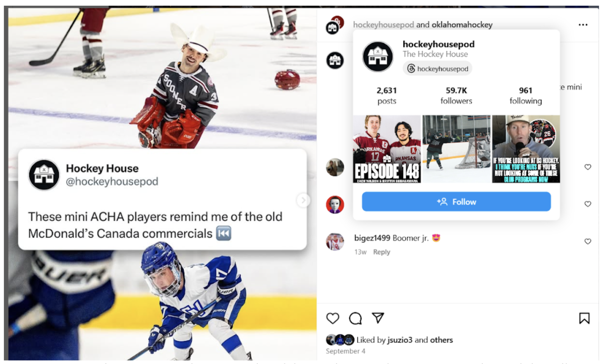View the 59.7K followers list

point(456,95)
